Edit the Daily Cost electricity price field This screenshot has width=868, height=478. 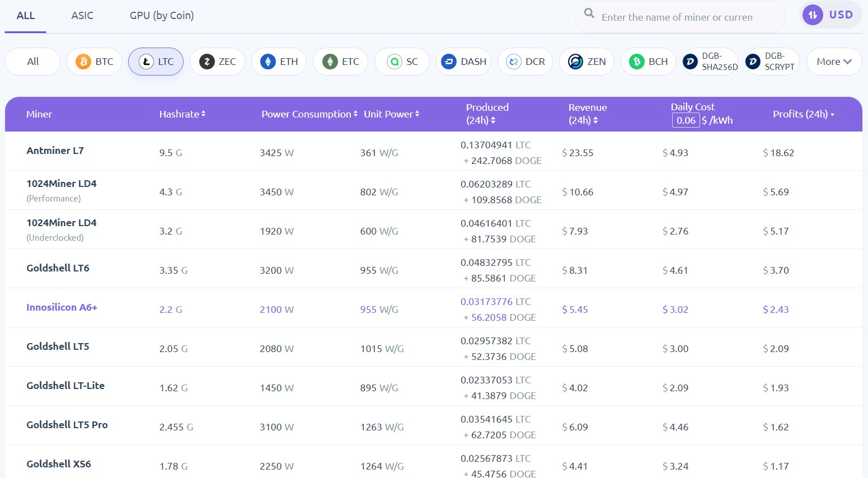pos(686,120)
